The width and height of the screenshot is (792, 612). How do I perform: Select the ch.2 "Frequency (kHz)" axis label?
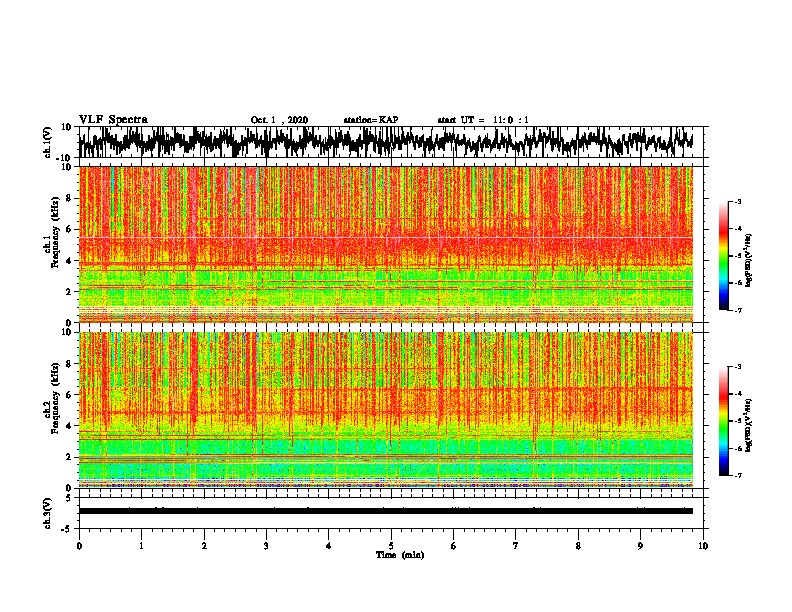(55, 398)
